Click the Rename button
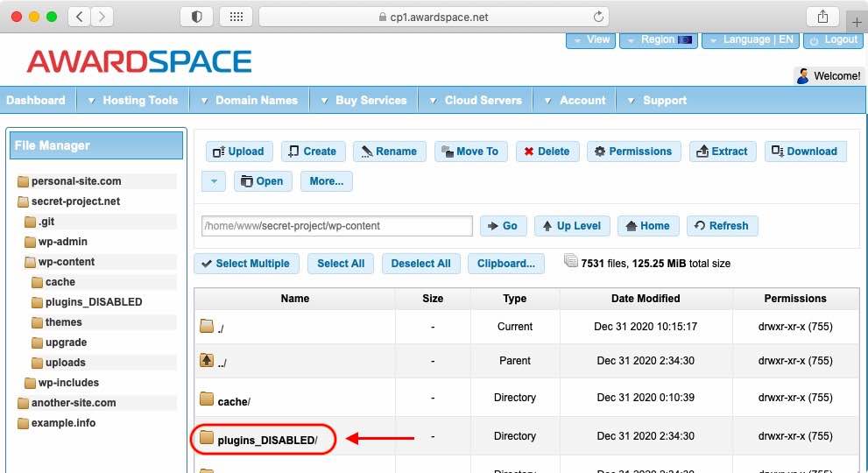 tap(389, 152)
